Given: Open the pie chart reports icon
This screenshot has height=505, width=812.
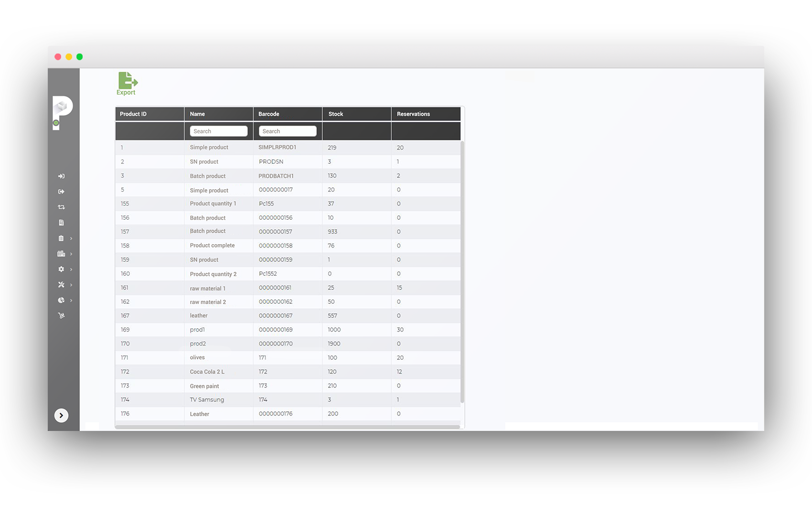Looking at the screenshot, I should coord(61,301).
